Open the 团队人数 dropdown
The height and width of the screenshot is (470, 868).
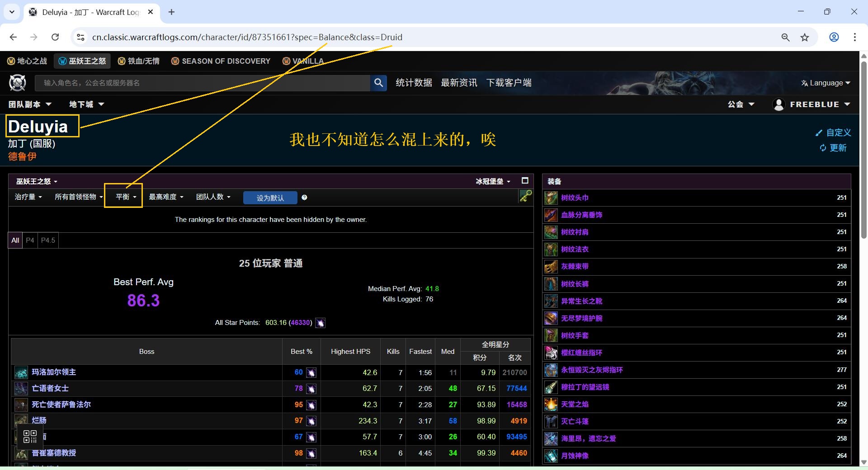tap(213, 197)
